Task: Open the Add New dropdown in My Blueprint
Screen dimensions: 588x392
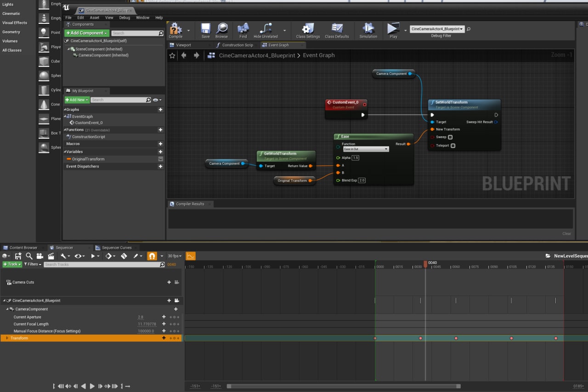Action: tap(77, 100)
